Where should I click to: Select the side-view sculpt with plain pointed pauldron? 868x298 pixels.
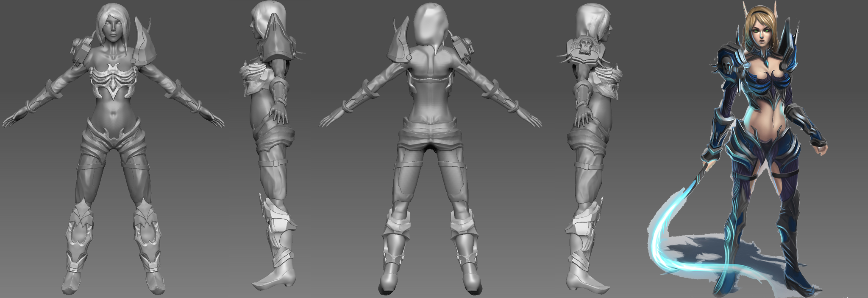(x=273, y=146)
